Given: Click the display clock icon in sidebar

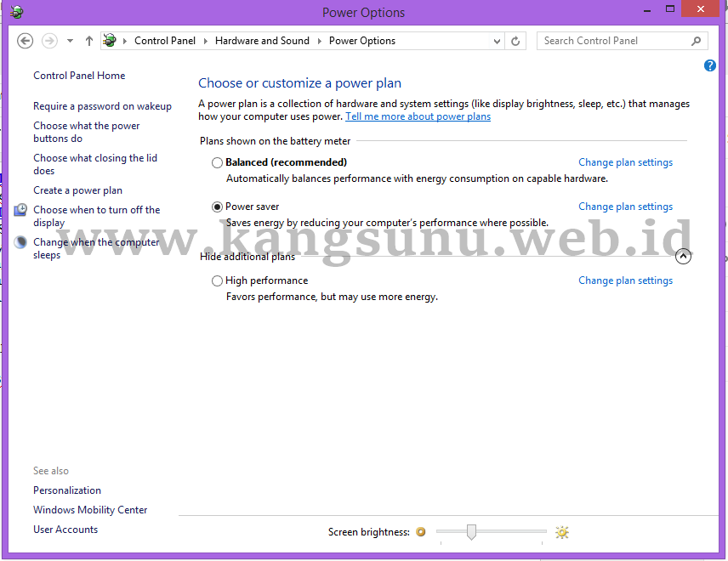Looking at the screenshot, I should [20, 210].
